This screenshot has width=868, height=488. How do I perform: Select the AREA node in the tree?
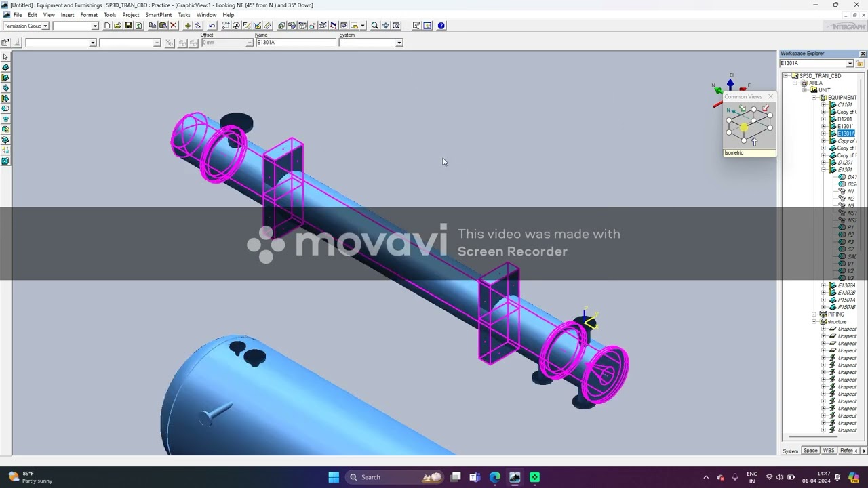[816, 83]
